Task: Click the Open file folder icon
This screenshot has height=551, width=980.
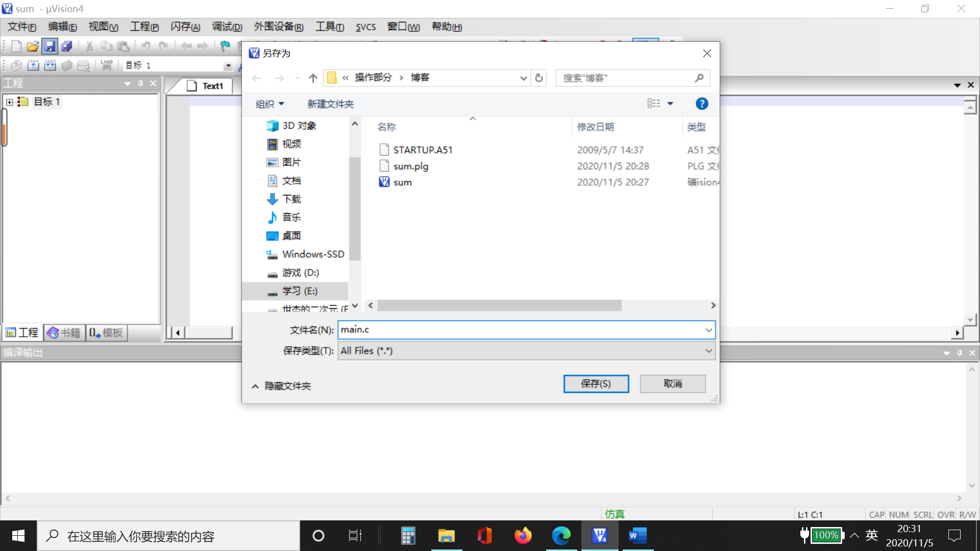Action: click(x=33, y=46)
